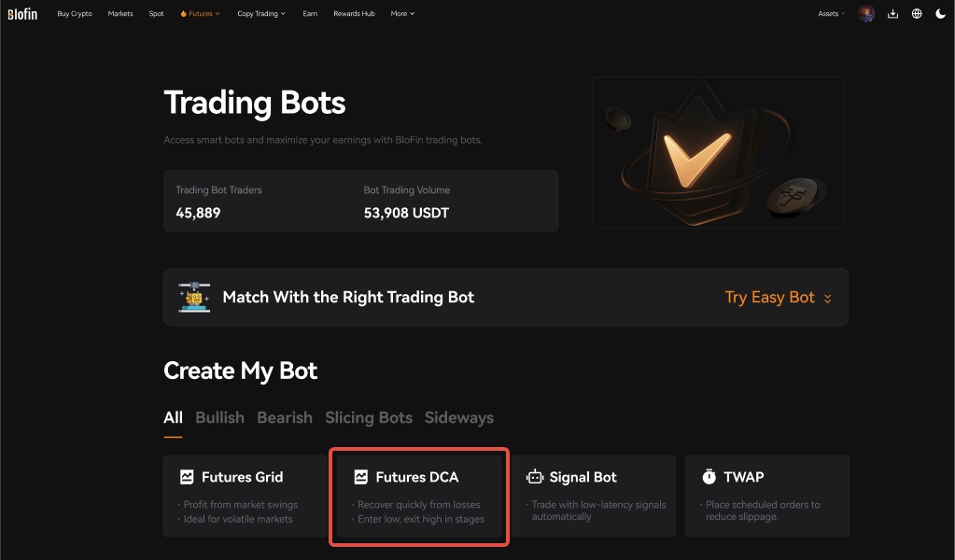Click the language globe icon

pos(917,13)
